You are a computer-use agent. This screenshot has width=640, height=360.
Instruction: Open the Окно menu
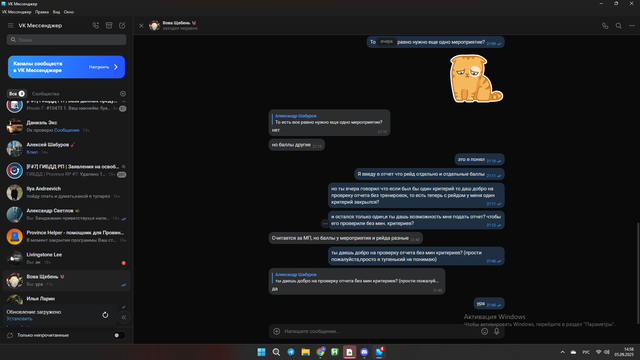point(69,12)
